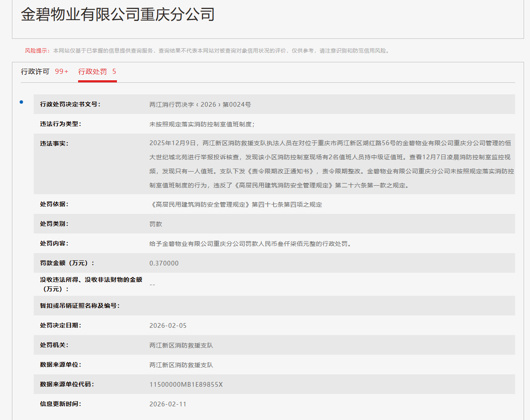Click the 处罚依据 regulation text
The image size is (530, 420).
(236, 204)
